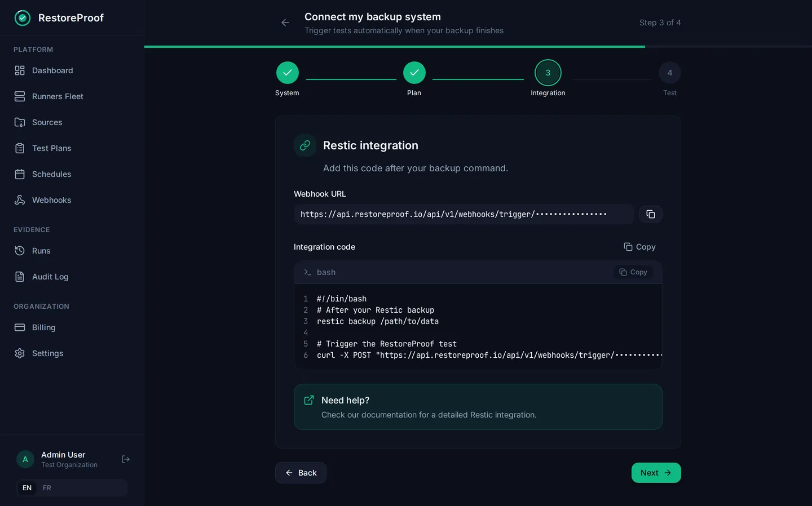Open Billing under Organization
This screenshot has height=506, width=812.
[x=72, y=327]
